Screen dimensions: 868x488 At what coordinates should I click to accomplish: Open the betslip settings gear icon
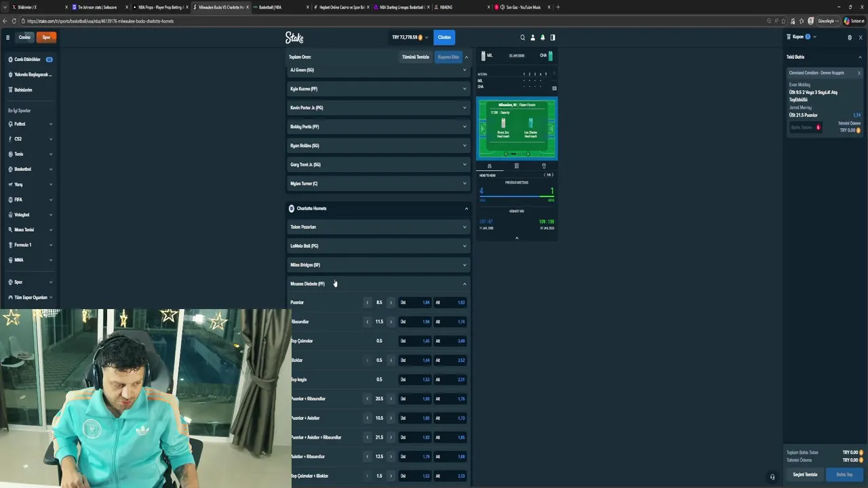point(850,37)
